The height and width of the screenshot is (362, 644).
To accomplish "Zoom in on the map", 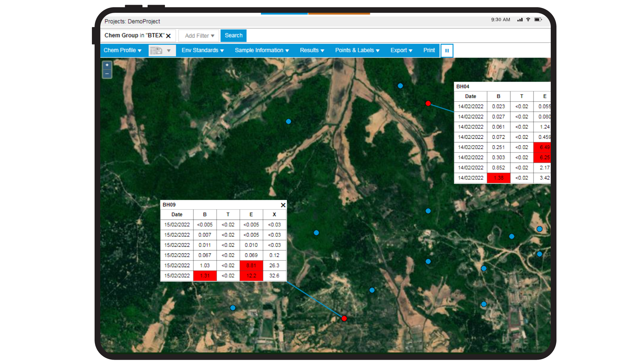I will point(107,65).
